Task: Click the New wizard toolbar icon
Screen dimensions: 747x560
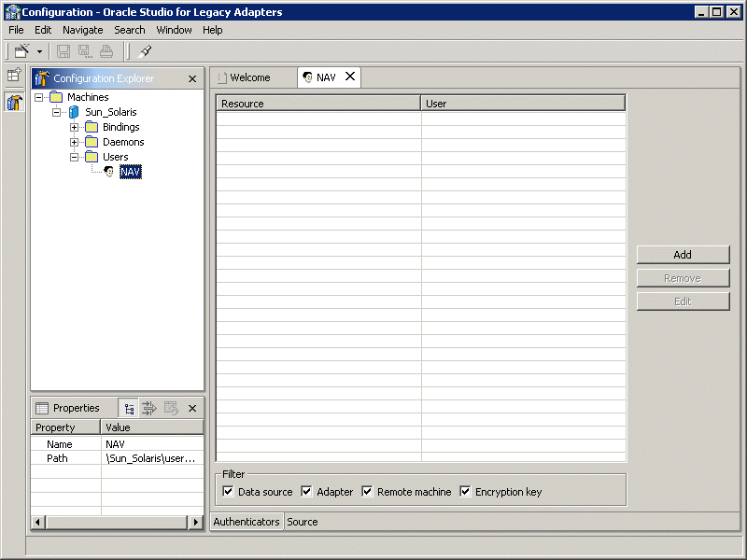Action: click(x=21, y=51)
